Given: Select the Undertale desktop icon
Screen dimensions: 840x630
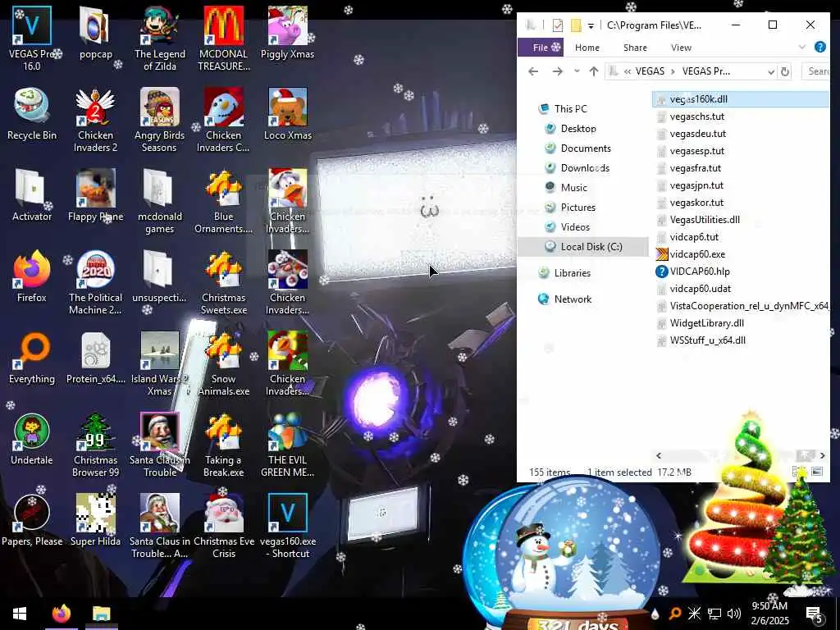Looking at the screenshot, I should click(x=32, y=439).
